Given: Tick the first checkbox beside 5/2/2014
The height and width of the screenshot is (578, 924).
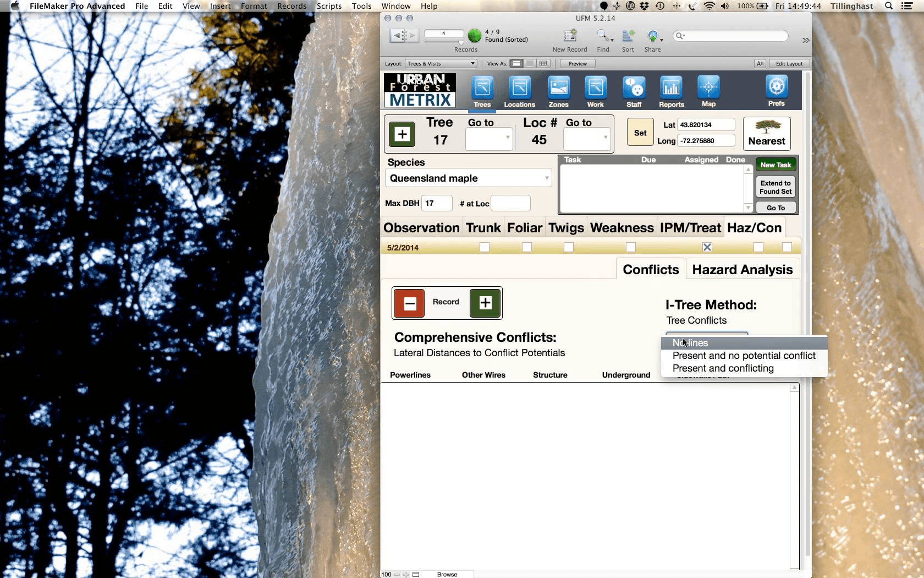Looking at the screenshot, I should click(484, 247).
